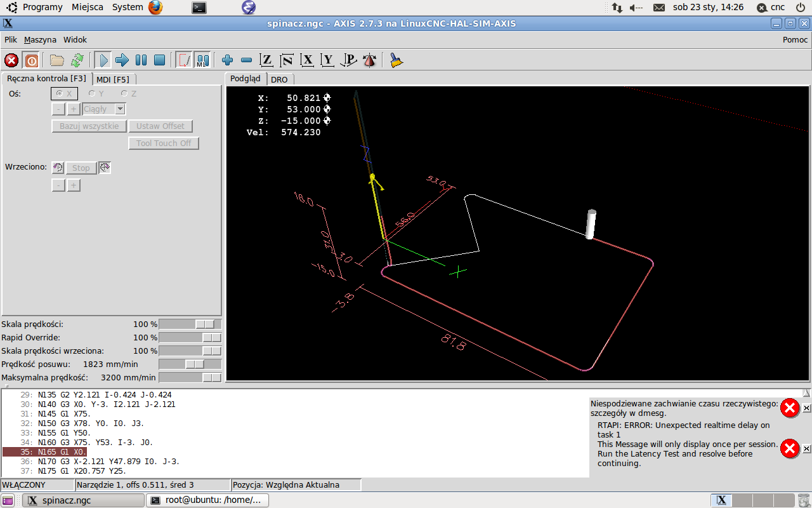Click the green reload file icon

click(77, 60)
